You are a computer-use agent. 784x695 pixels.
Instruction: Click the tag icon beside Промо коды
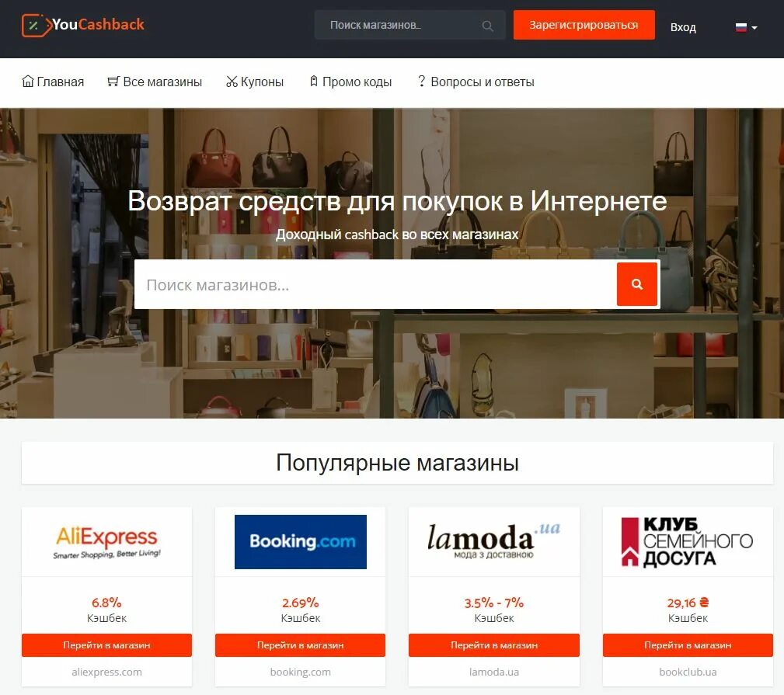coord(313,81)
